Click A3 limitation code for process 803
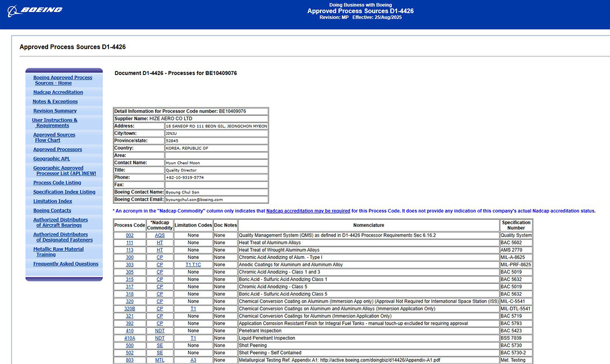Screen dimensions: 610x364 pyautogui.click(x=193, y=360)
